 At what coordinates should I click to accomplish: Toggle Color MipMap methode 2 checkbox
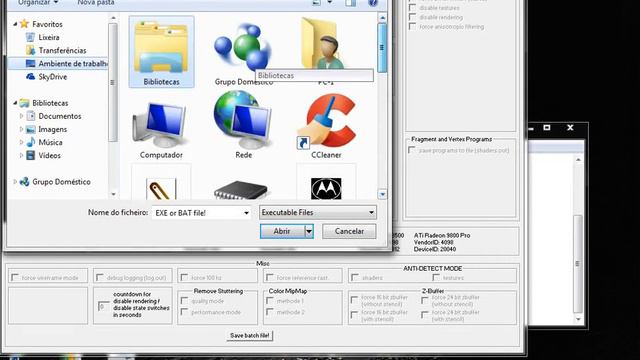pyautogui.click(x=270, y=312)
